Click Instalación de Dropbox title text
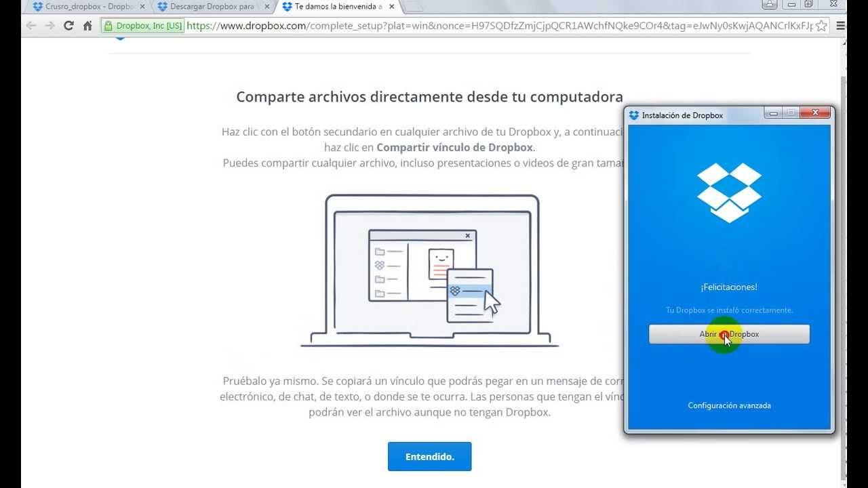The height and width of the screenshot is (488, 868). [x=682, y=115]
